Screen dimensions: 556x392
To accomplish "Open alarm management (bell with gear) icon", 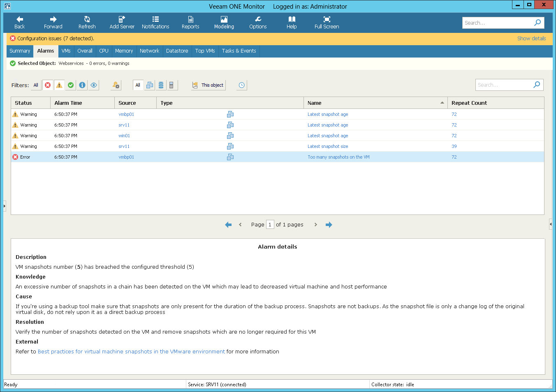I will click(116, 85).
